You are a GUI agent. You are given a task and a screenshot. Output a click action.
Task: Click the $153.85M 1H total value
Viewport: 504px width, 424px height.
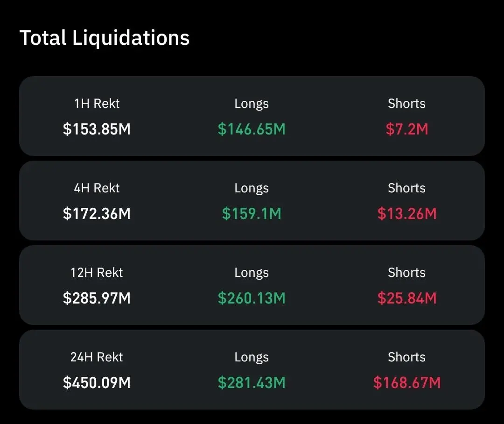pyautogui.click(x=97, y=129)
